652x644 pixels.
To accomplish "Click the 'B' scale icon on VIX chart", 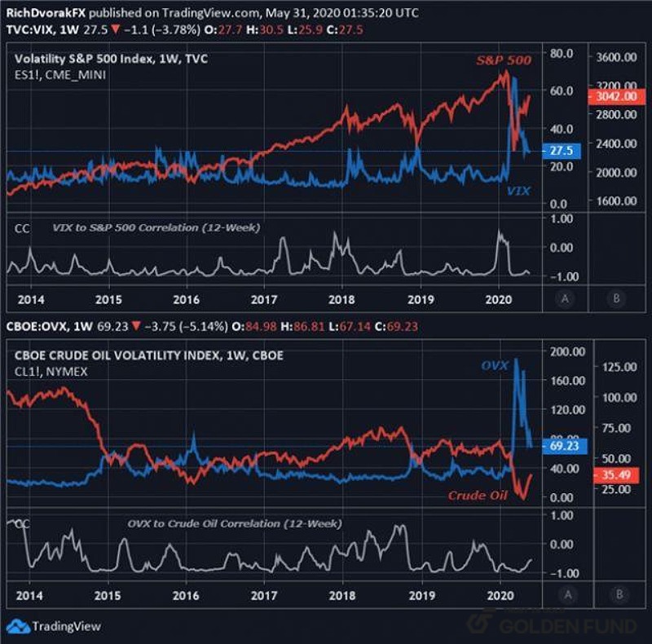I will pos(616,298).
